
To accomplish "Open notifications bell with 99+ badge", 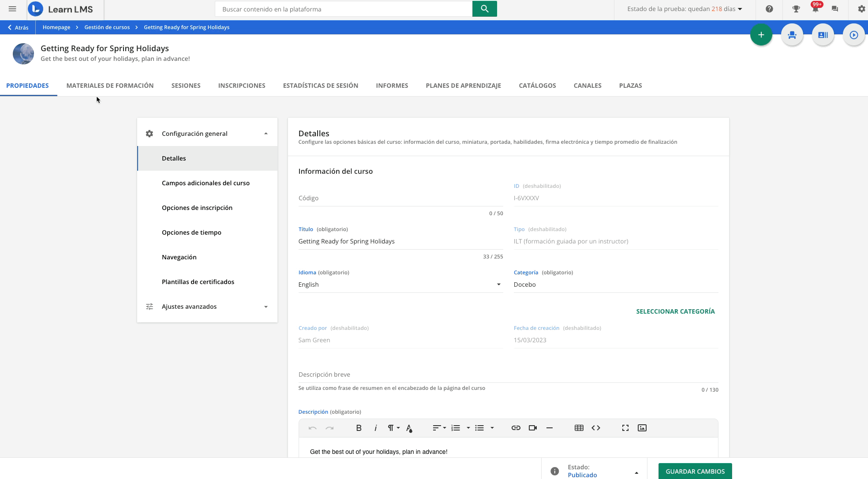I will tap(816, 9).
